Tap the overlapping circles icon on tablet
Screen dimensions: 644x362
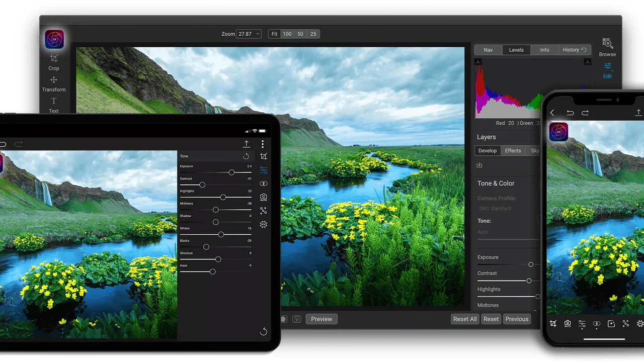click(x=264, y=184)
